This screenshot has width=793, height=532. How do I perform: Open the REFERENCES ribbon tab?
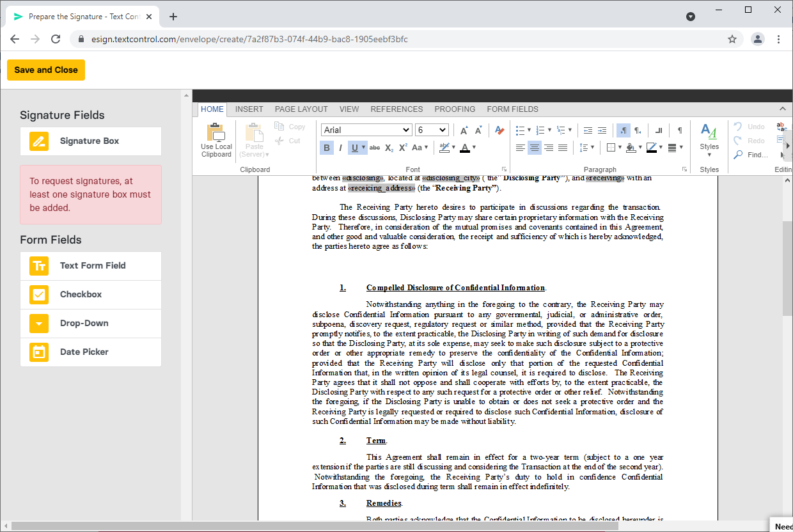[396, 109]
